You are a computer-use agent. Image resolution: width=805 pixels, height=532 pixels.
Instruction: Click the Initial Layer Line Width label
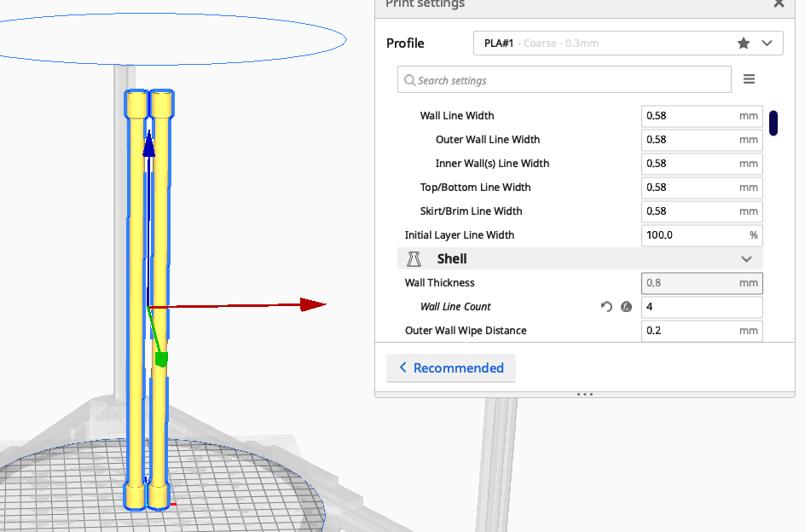coord(460,235)
